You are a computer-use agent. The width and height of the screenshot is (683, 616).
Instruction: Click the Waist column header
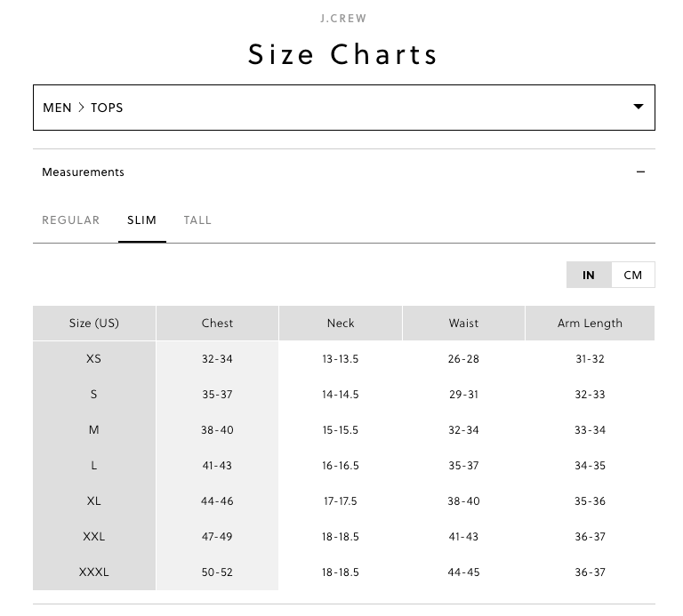point(464,323)
